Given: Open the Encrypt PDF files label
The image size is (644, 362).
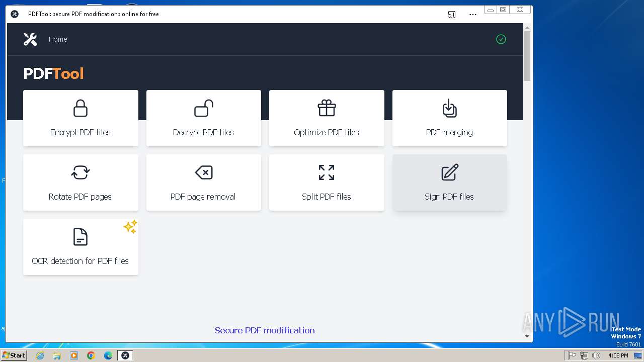Looking at the screenshot, I should point(80,132).
